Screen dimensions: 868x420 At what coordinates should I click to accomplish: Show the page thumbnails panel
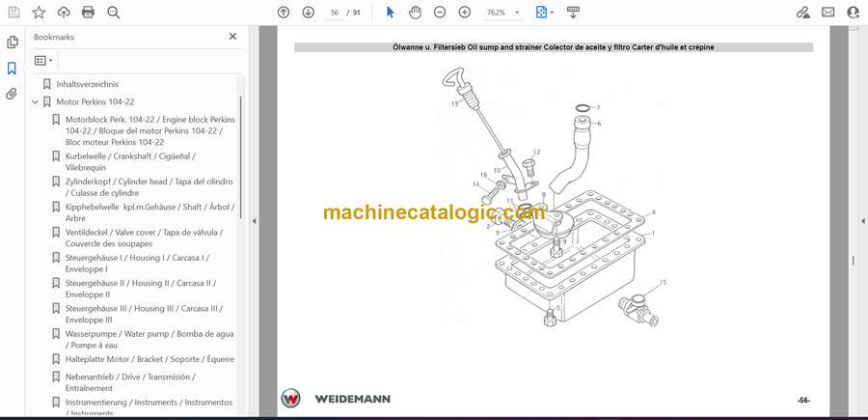click(x=13, y=42)
